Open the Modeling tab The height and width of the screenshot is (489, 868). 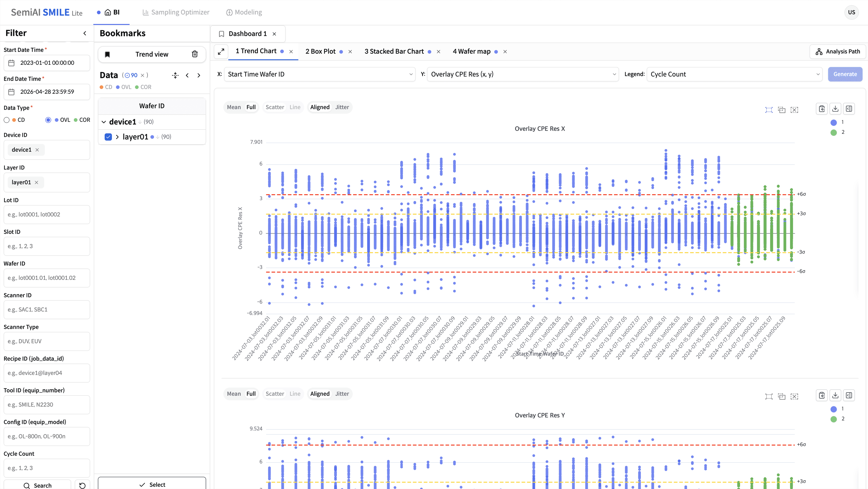click(x=244, y=12)
